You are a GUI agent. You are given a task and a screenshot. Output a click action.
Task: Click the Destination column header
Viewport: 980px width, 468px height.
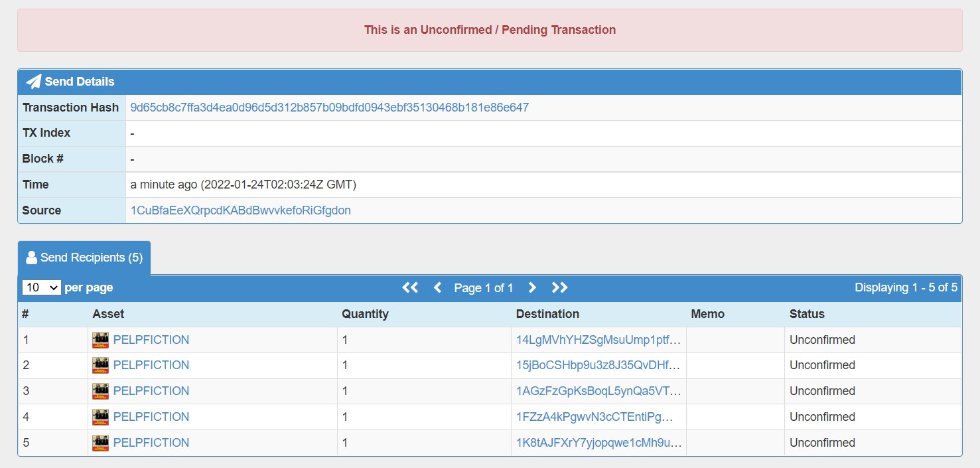click(x=547, y=314)
